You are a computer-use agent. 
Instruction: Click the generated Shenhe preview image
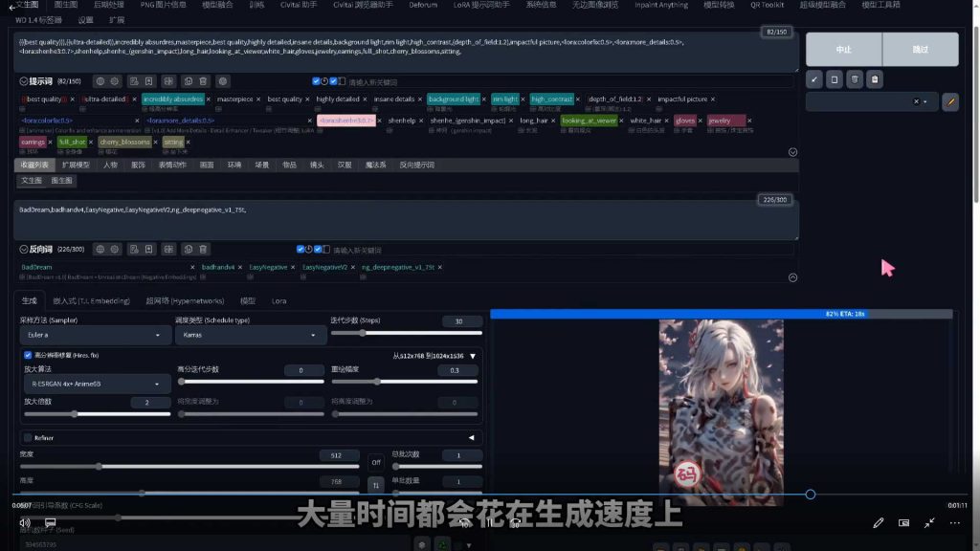coord(721,412)
